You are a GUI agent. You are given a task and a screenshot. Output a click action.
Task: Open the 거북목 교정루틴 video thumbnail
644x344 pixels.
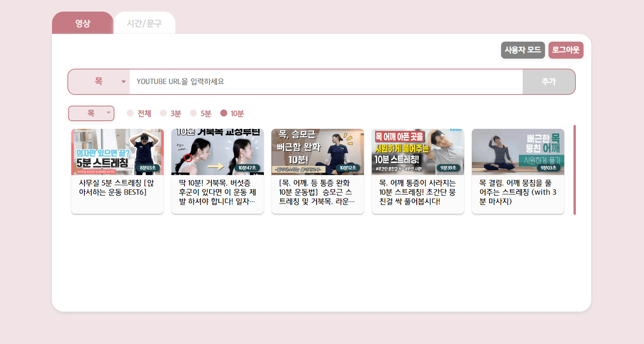218,152
